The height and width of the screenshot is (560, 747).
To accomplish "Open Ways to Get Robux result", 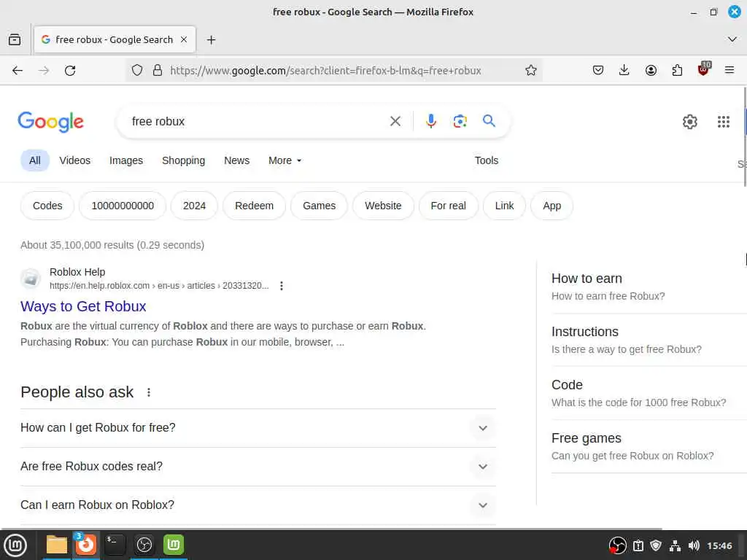I will coord(83,306).
